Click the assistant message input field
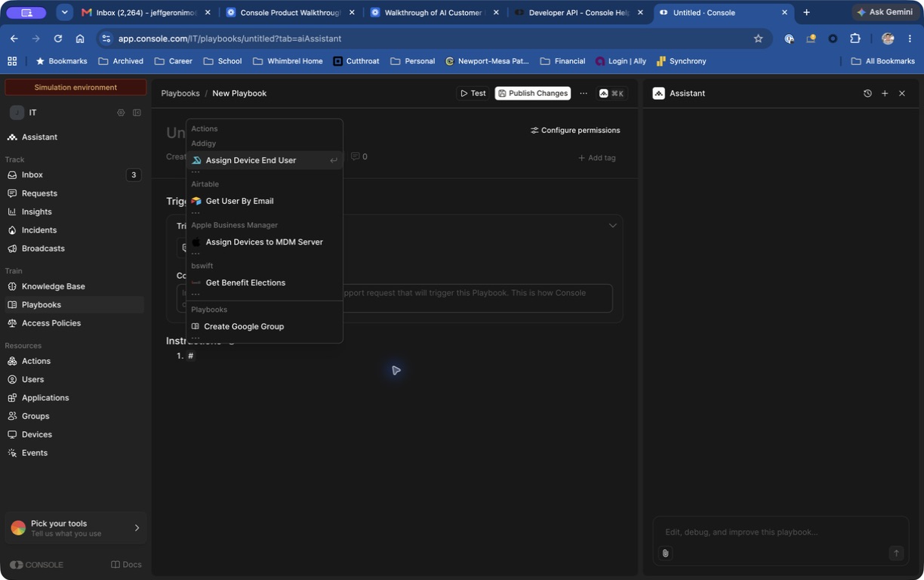 click(x=781, y=532)
